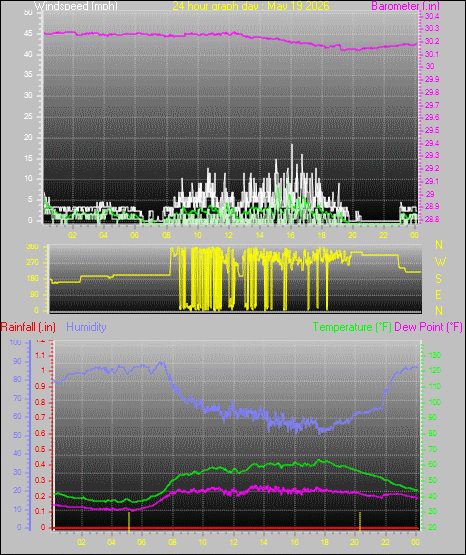Screen dimensions: 466x555
Task: Click hour 22 under the windspeed chart
Action: 384,235
